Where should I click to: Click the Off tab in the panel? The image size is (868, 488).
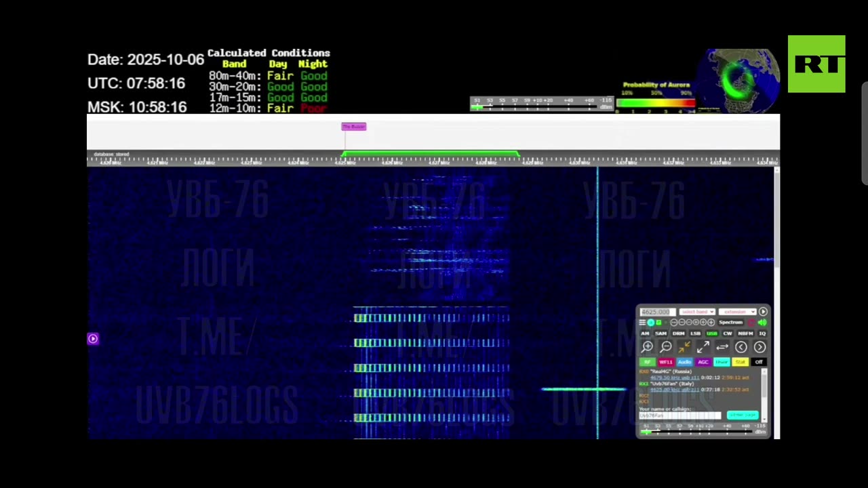759,362
